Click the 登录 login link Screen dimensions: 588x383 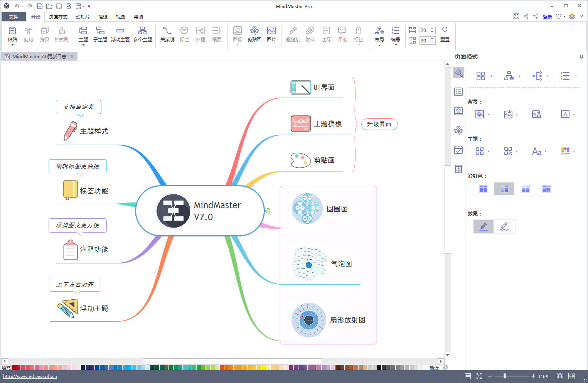coord(548,17)
